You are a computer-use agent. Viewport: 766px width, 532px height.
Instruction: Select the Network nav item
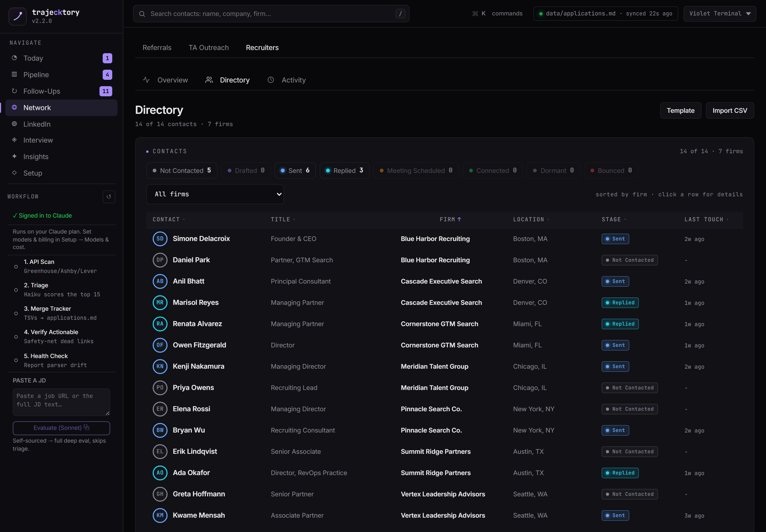pyautogui.click(x=62, y=108)
